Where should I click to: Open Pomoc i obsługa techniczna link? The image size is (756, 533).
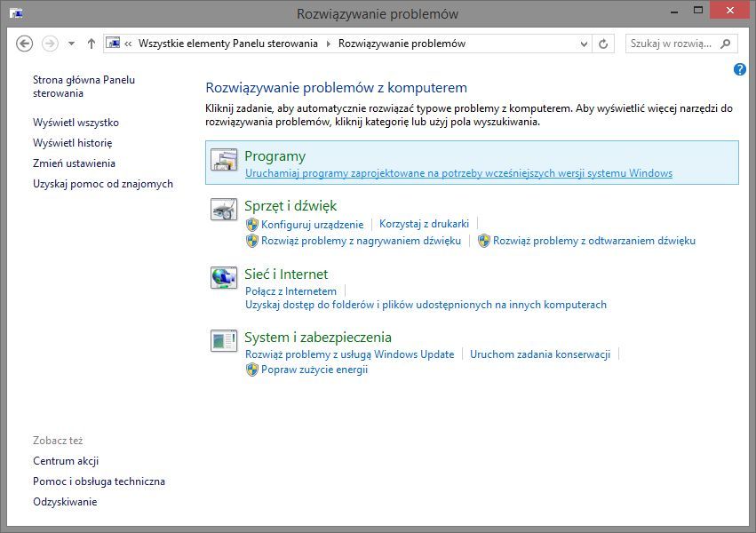pos(99,481)
